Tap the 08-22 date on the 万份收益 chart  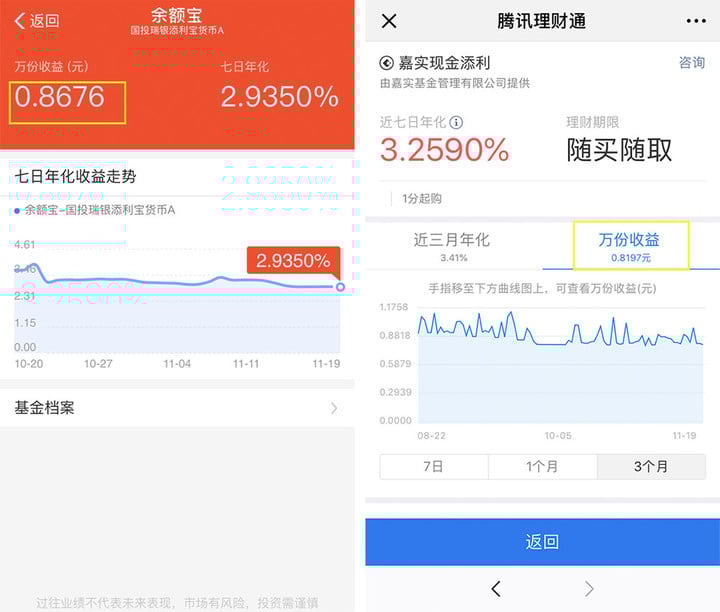(431, 436)
